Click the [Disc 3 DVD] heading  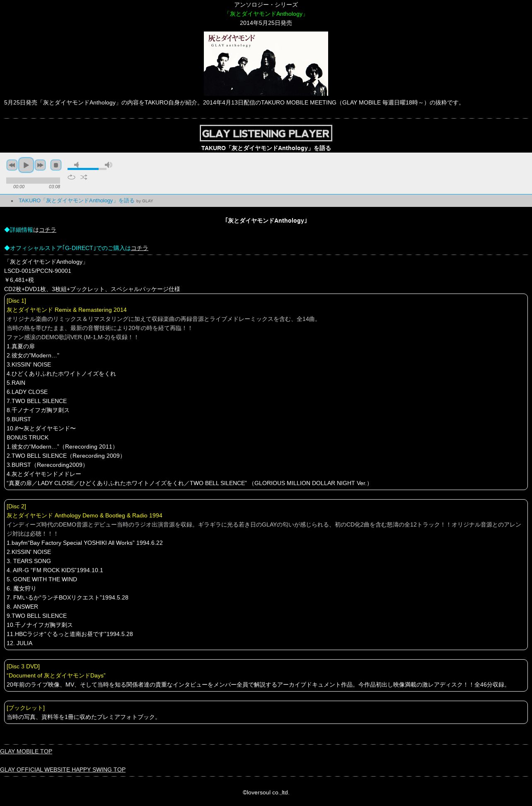pyautogui.click(x=23, y=666)
